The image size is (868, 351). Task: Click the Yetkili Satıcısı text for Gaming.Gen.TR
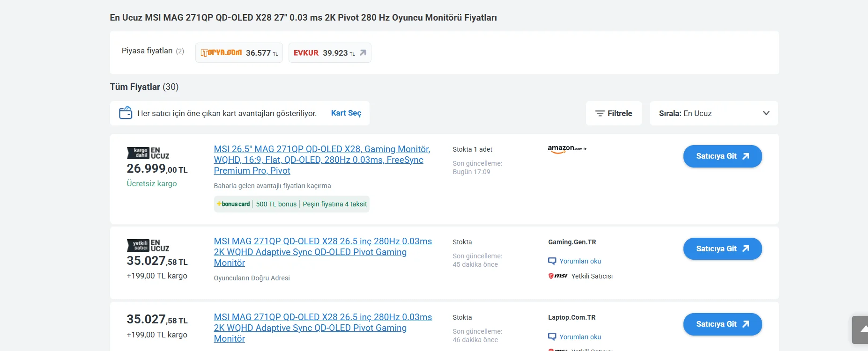(592, 276)
